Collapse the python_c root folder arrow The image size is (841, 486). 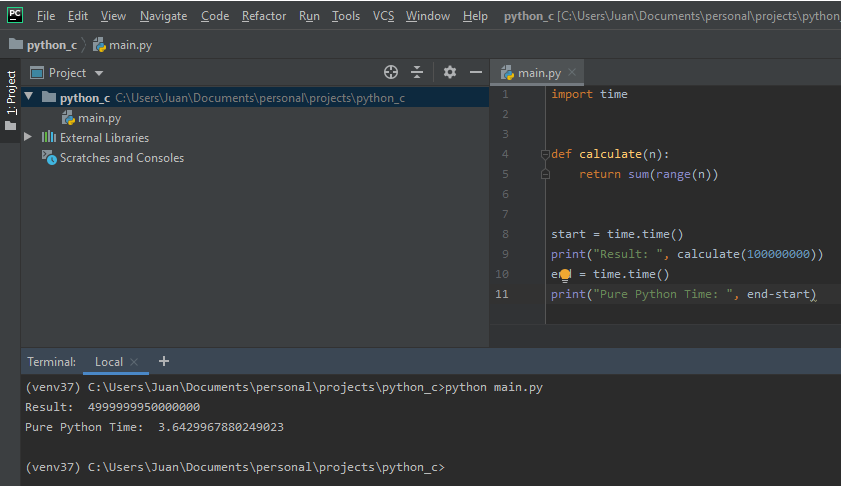(29, 97)
